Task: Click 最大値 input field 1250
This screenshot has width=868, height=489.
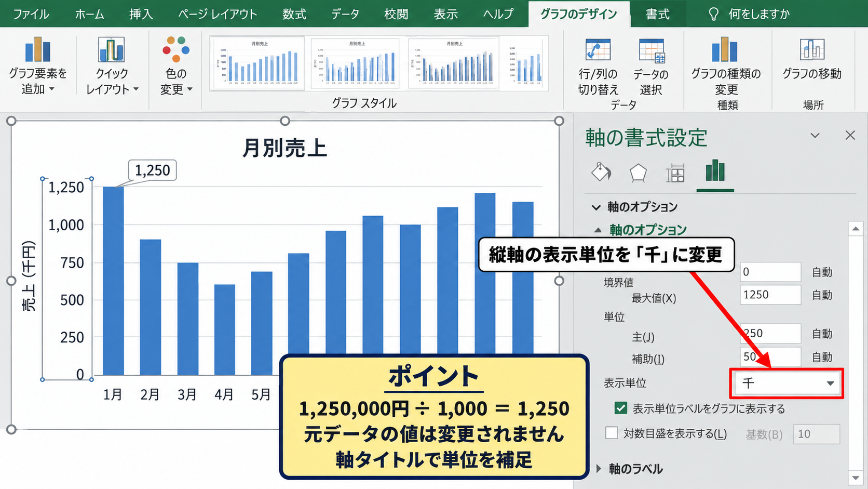Action: pyautogui.click(x=770, y=295)
